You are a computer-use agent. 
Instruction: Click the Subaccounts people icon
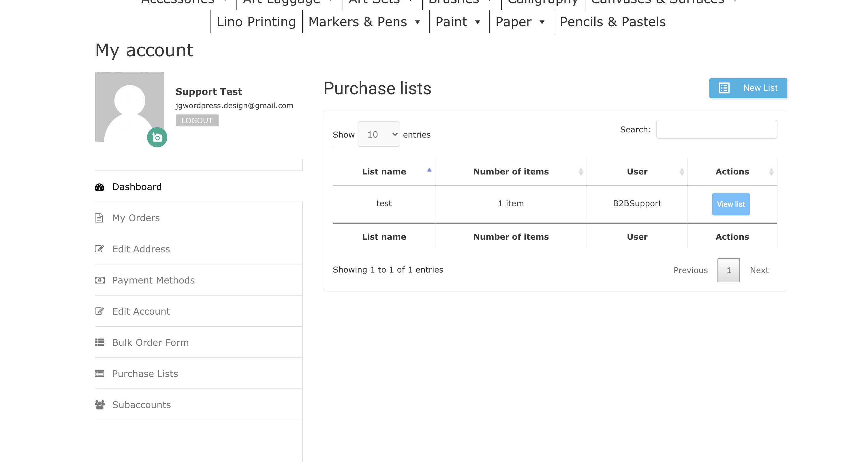point(100,405)
